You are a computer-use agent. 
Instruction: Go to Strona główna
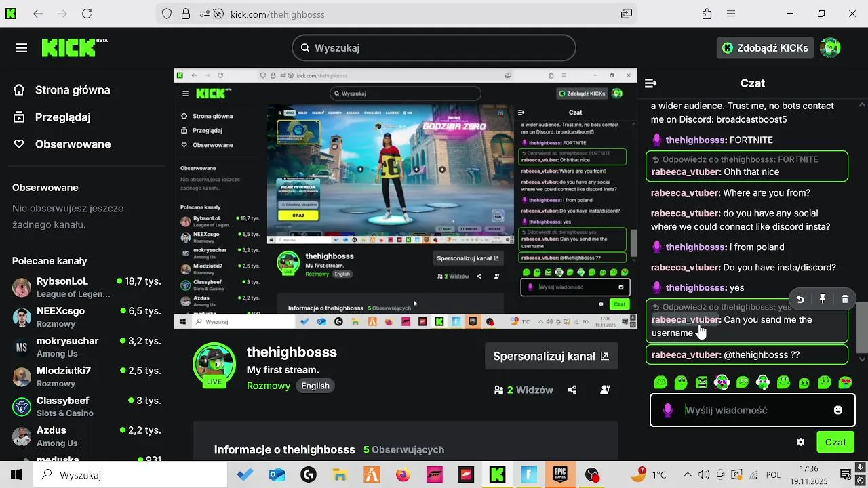pyautogui.click(x=62, y=90)
